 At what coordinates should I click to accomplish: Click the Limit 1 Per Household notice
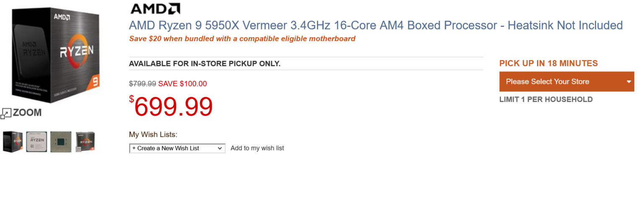coord(546,100)
